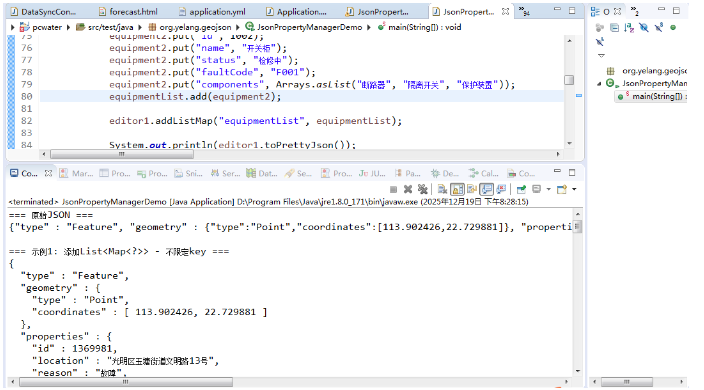Click the green method icon before main(String[])
This screenshot has height=390, width=704.
(621, 96)
